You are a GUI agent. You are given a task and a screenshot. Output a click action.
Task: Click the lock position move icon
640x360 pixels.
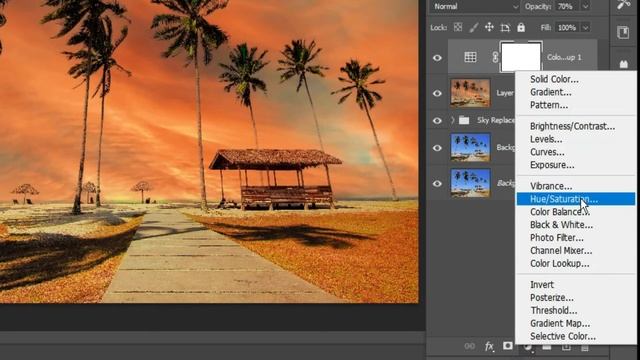coord(489,27)
